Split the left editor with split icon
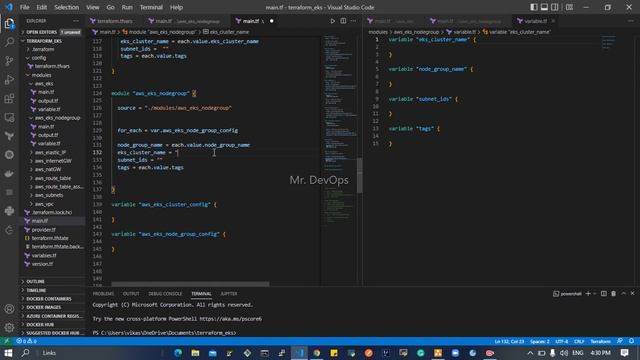Viewport: 640px width, 360px height. pyautogui.click(x=343, y=21)
